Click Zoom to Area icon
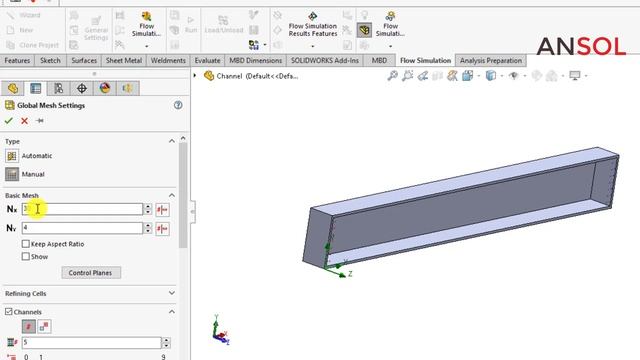This screenshot has height=360, width=640. [x=408, y=76]
